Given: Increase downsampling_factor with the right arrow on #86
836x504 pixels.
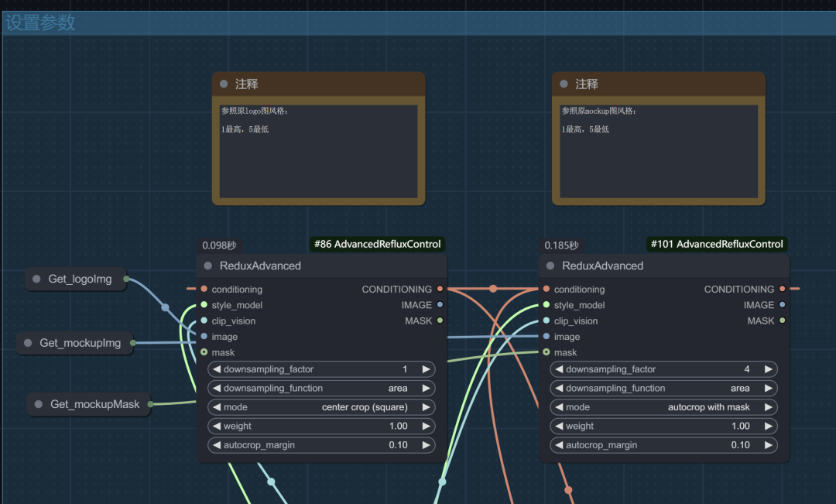Looking at the screenshot, I should [x=427, y=369].
